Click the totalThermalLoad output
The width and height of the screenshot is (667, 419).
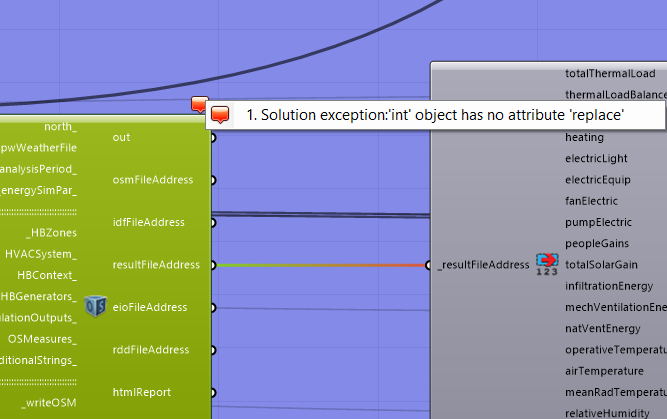(610, 74)
